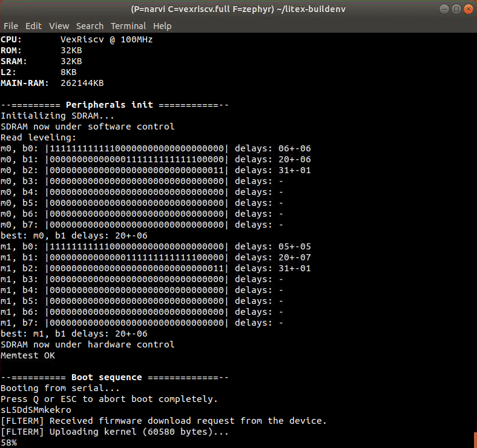Image resolution: width=477 pixels, height=448 pixels.
Task: Minimize the terminal window
Action: (x=443, y=9)
